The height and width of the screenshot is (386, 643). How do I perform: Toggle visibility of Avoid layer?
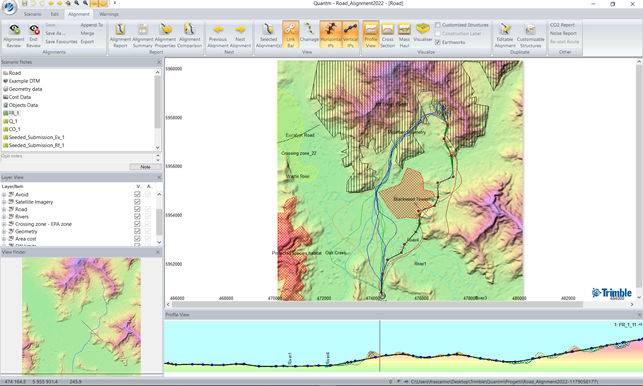[x=137, y=194]
